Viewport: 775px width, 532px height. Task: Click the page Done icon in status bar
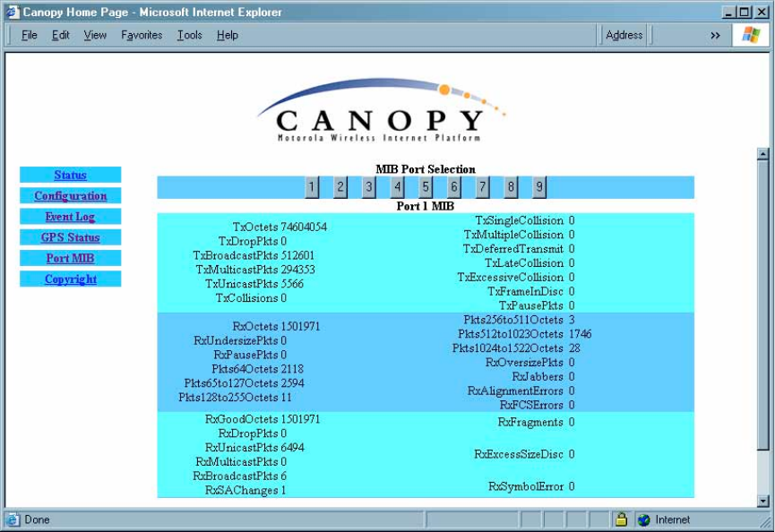point(13,519)
